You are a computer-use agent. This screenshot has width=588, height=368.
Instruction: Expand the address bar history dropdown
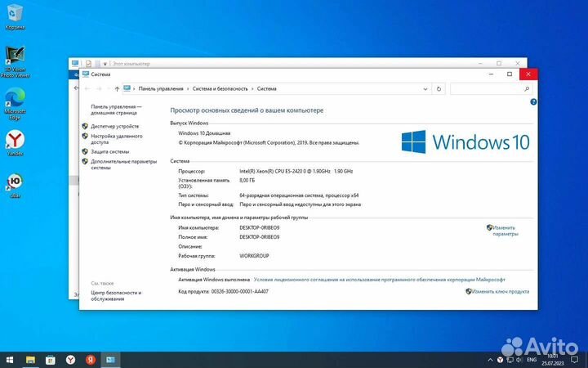pyautogui.click(x=426, y=88)
